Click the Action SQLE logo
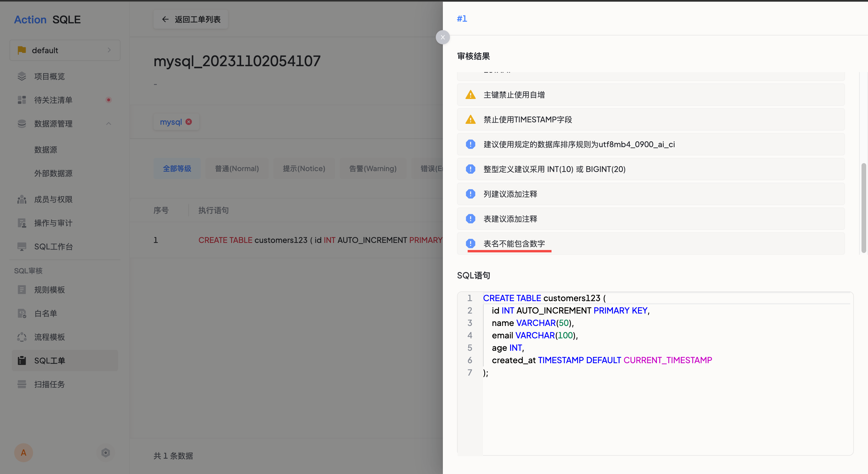This screenshot has width=868, height=474. [x=47, y=20]
